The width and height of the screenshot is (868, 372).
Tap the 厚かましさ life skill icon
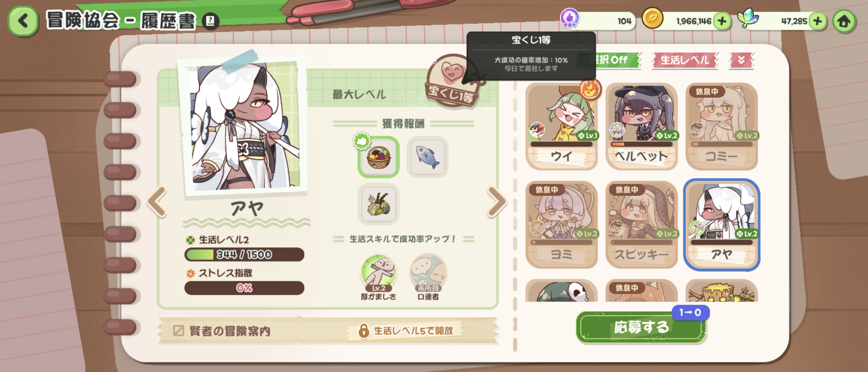coord(379,273)
